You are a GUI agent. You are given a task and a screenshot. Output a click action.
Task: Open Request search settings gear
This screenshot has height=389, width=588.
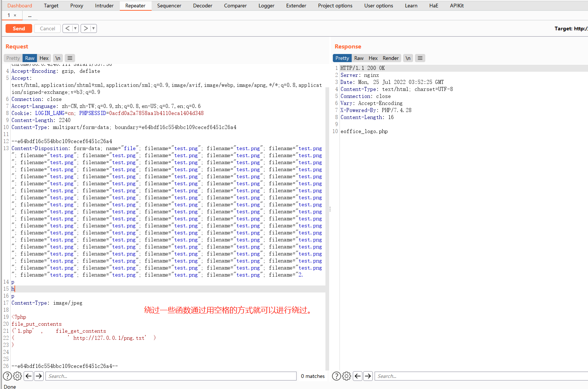click(17, 376)
